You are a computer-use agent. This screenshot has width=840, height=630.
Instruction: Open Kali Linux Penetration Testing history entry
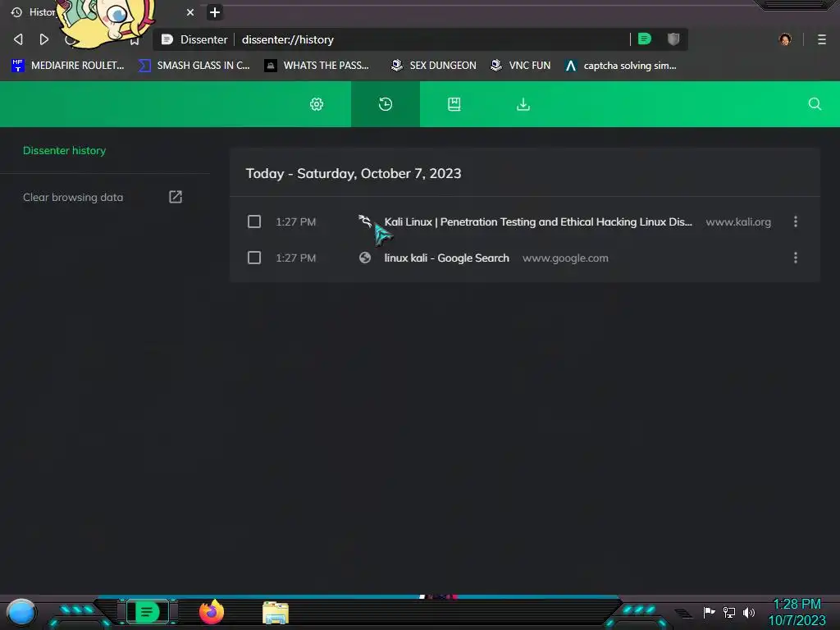538,221
